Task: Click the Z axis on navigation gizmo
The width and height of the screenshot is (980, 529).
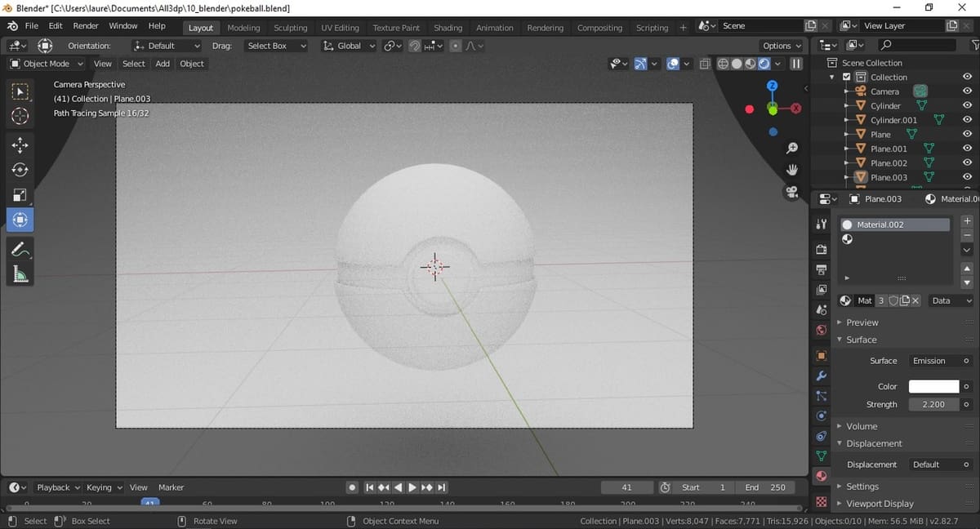Action: (773, 86)
